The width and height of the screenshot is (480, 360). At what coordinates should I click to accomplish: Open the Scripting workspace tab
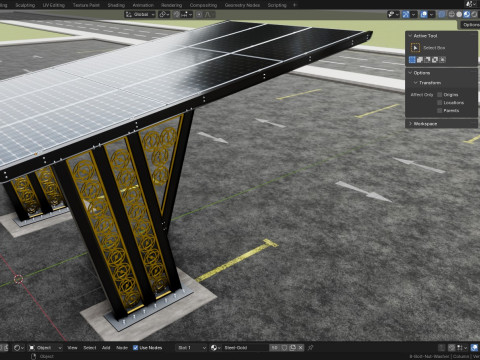click(x=277, y=5)
